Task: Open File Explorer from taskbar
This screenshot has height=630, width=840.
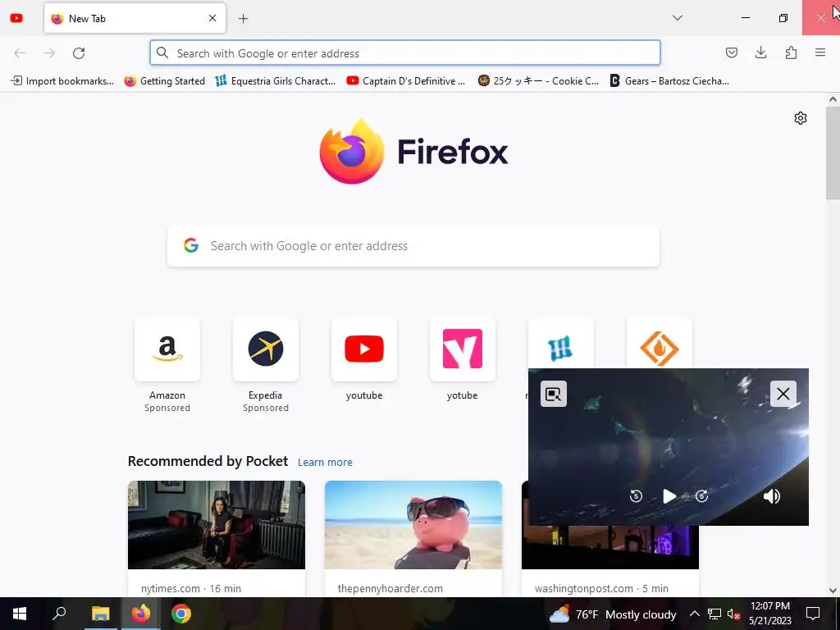Action: coord(100,614)
